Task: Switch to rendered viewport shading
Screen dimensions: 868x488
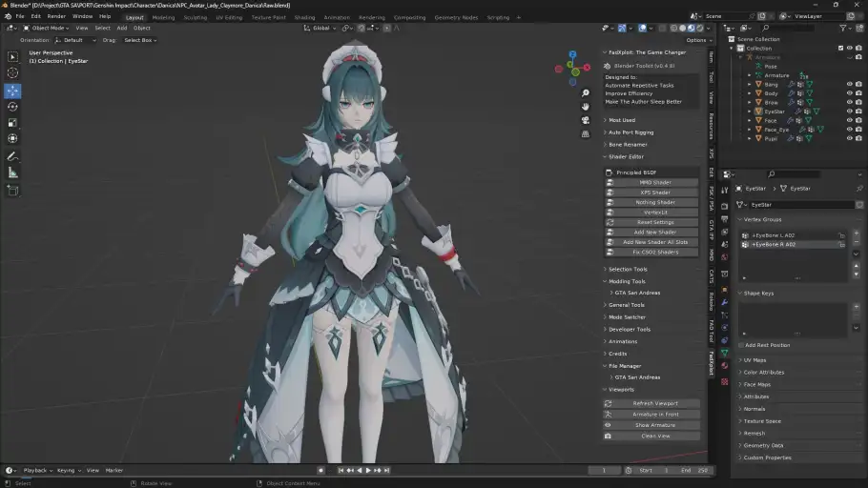Action: [700, 29]
